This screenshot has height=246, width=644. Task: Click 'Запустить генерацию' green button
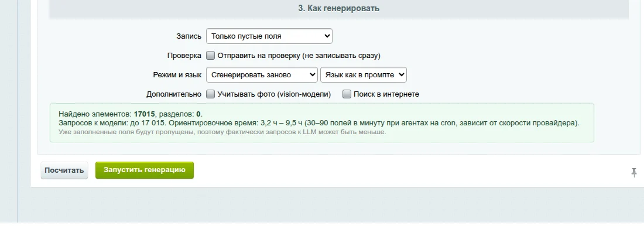(145, 170)
